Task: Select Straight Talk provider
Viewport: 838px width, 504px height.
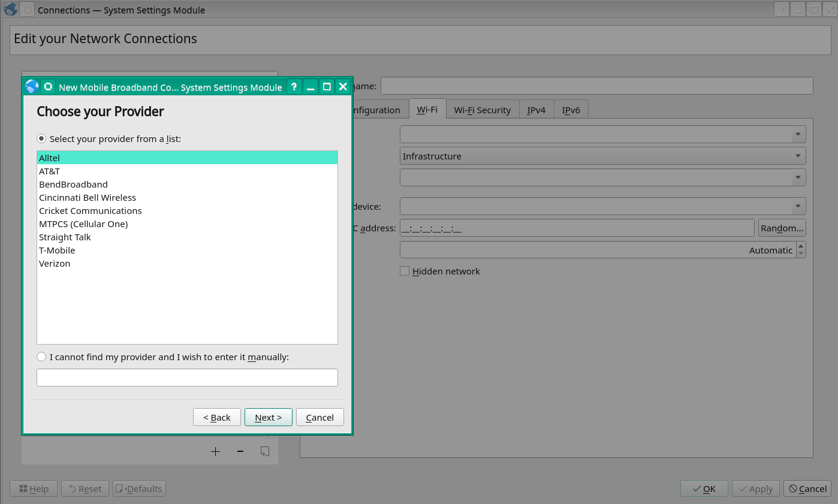Action: point(187,237)
